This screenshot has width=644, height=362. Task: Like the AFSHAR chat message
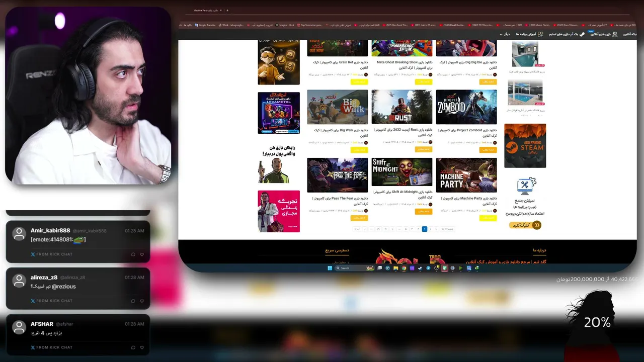pos(142,347)
